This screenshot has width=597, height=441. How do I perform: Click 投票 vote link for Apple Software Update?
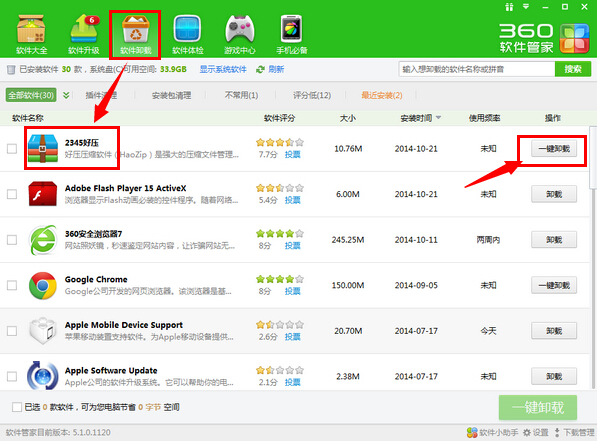292,382
